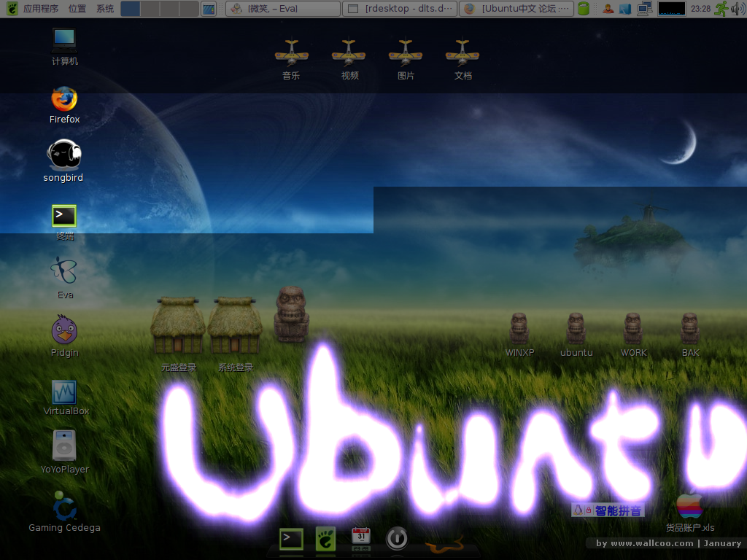747x560 pixels.
Task: Select the large unlabeled stone statue icon
Action: click(292, 314)
